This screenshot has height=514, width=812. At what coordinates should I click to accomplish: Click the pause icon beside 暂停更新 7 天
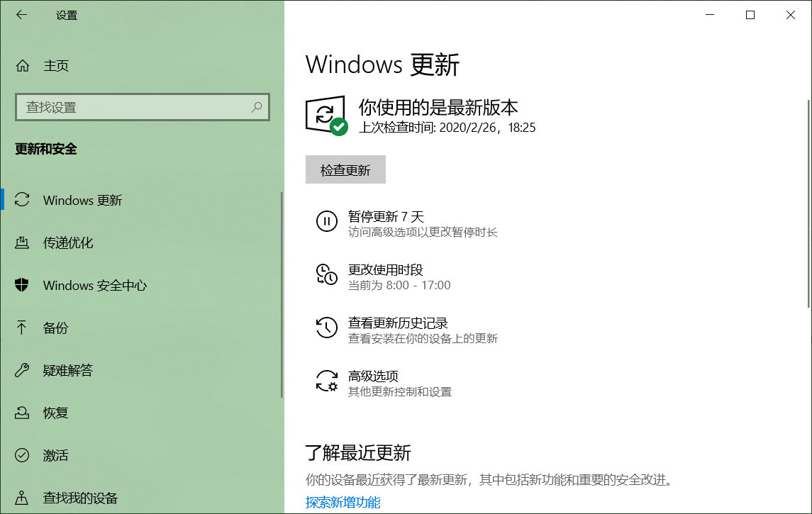[x=326, y=221]
